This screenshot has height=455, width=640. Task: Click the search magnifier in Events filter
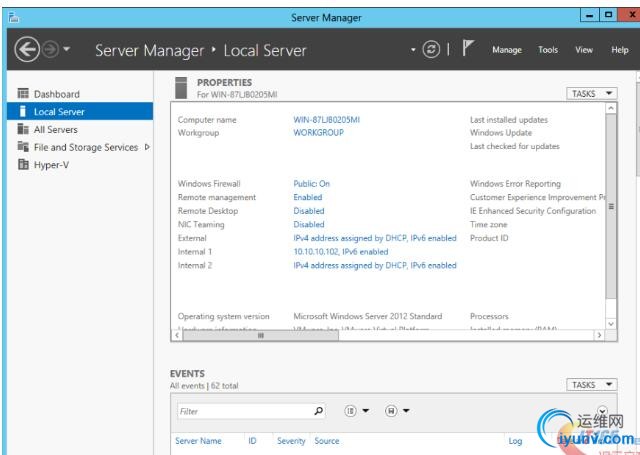tap(319, 411)
